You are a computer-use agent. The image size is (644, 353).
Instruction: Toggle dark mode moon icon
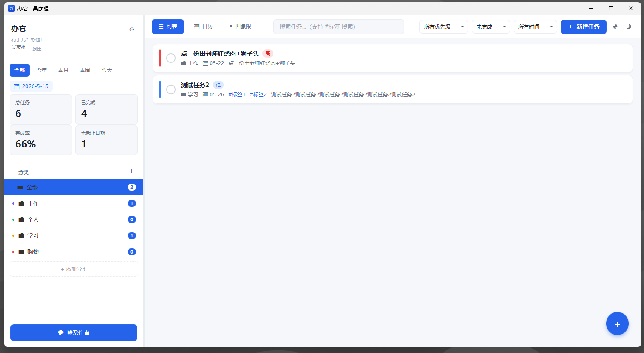click(x=629, y=27)
